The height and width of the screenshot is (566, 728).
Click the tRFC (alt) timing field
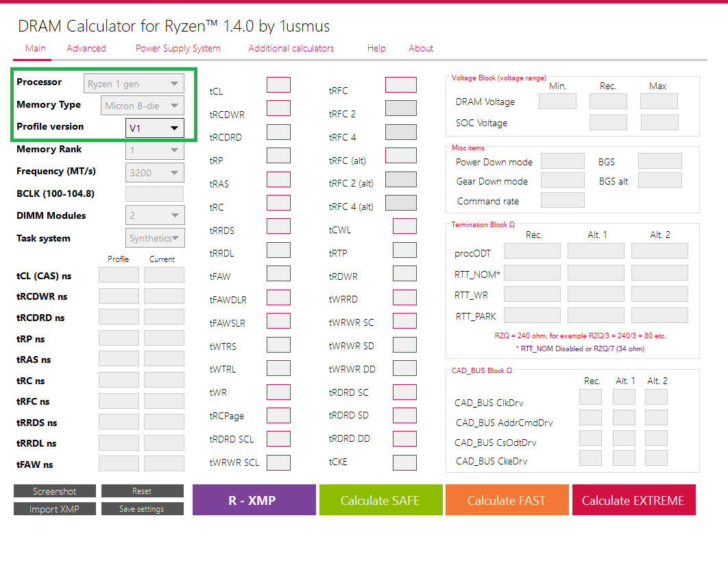[x=401, y=156]
